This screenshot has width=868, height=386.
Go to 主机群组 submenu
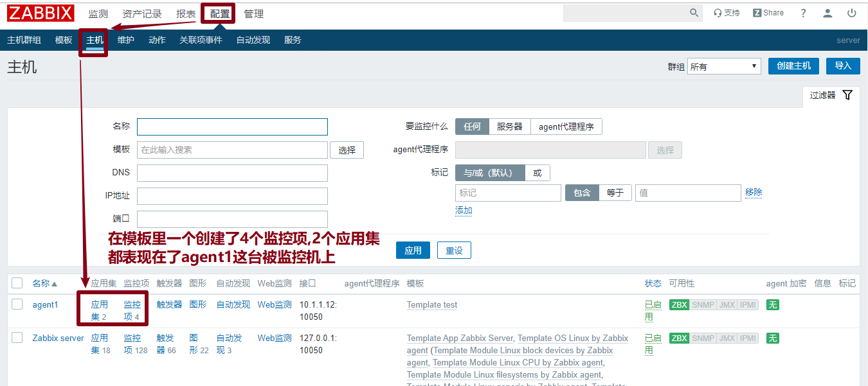[24, 40]
